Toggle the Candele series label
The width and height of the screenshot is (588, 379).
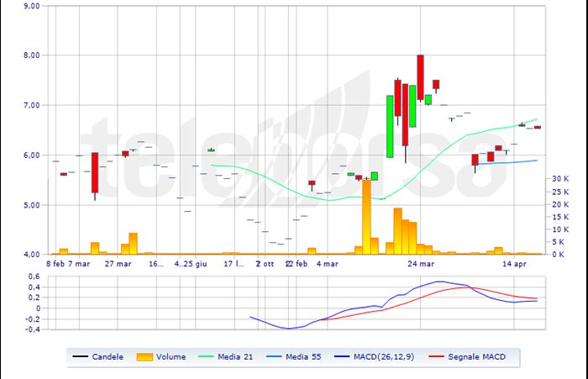click(108, 357)
